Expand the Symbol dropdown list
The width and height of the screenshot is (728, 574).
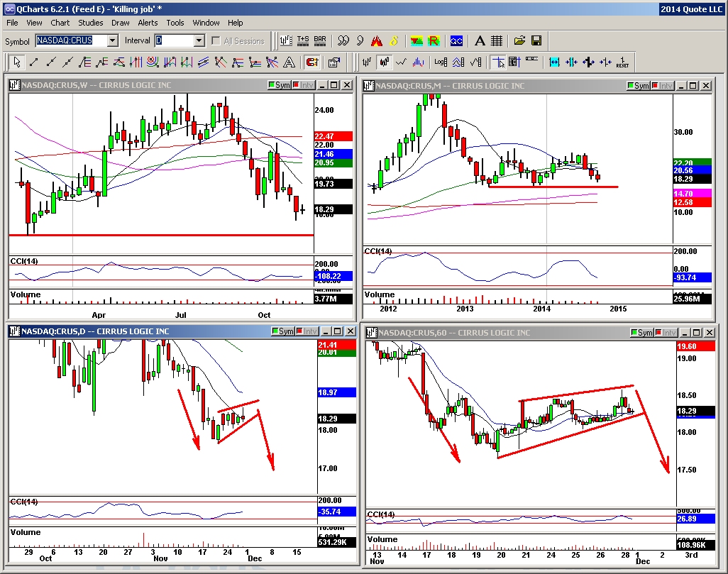pos(112,40)
